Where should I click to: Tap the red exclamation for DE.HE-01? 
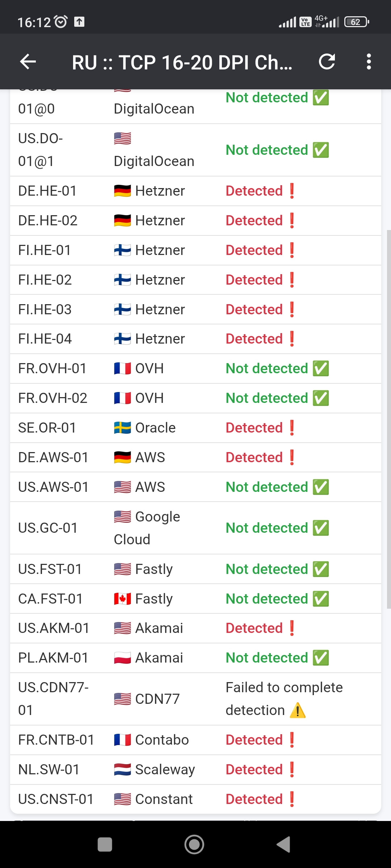click(292, 191)
